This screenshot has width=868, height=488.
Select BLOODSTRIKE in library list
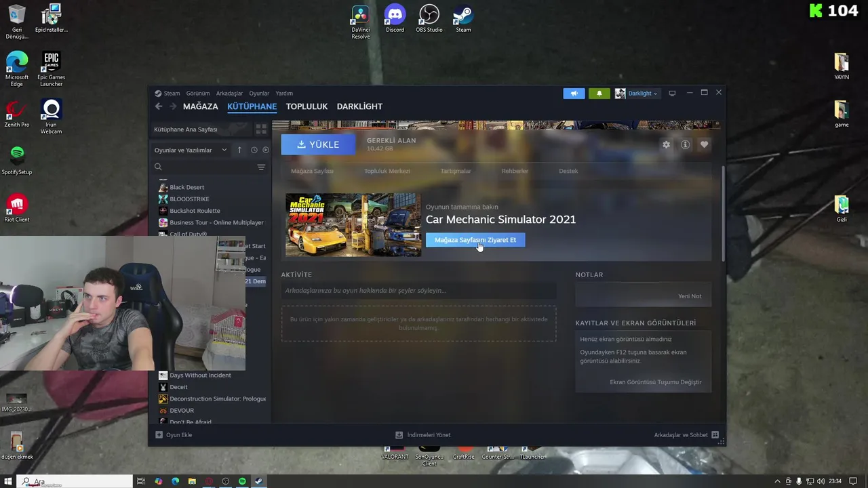tap(189, 199)
